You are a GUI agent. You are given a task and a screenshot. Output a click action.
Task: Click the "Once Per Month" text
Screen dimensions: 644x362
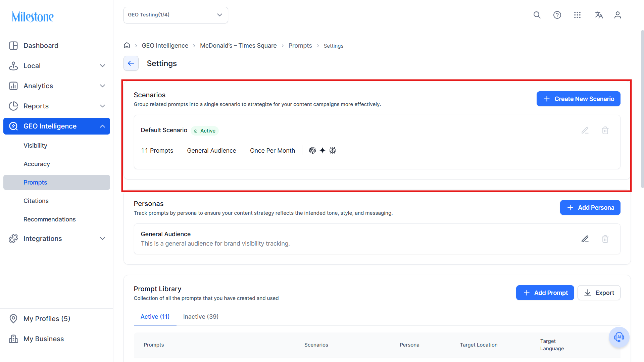click(273, 151)
